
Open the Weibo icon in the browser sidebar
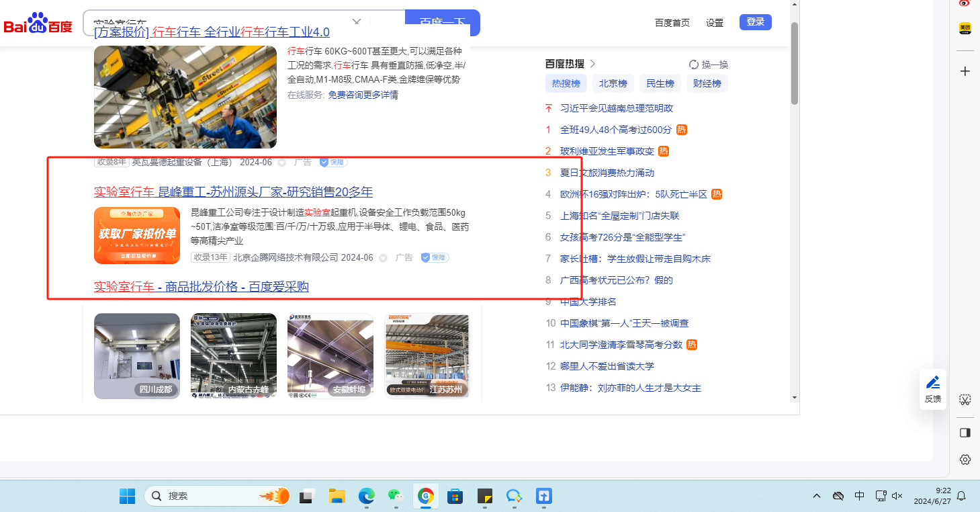coord(965,3)
